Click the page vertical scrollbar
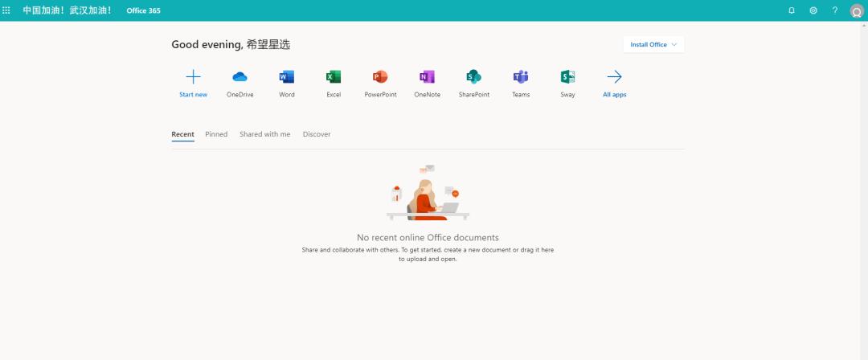The width and height of the screenshot is (868, 360). pos(863,190)
